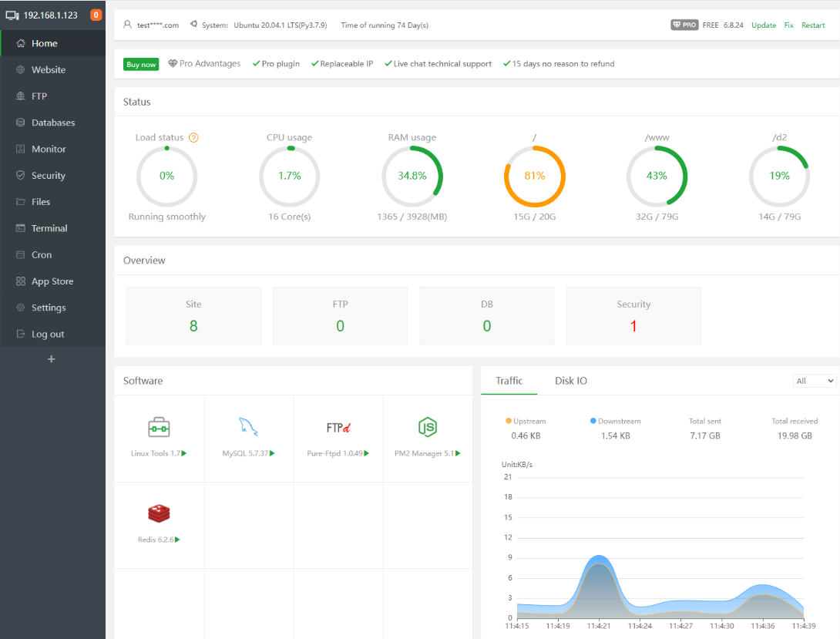Click the 16 Core(s) text
Screen dimensions: 840x639
tap(289, 217)
